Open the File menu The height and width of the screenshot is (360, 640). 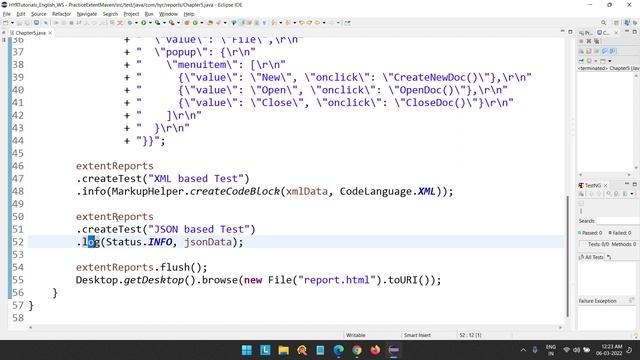pos(7,14)
